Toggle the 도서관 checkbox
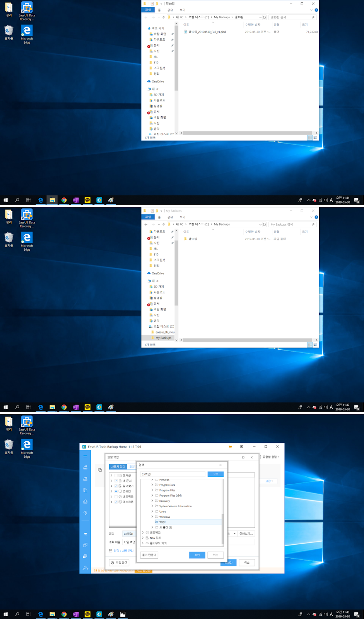Screen dimensions: 364x619 (116, 475)
